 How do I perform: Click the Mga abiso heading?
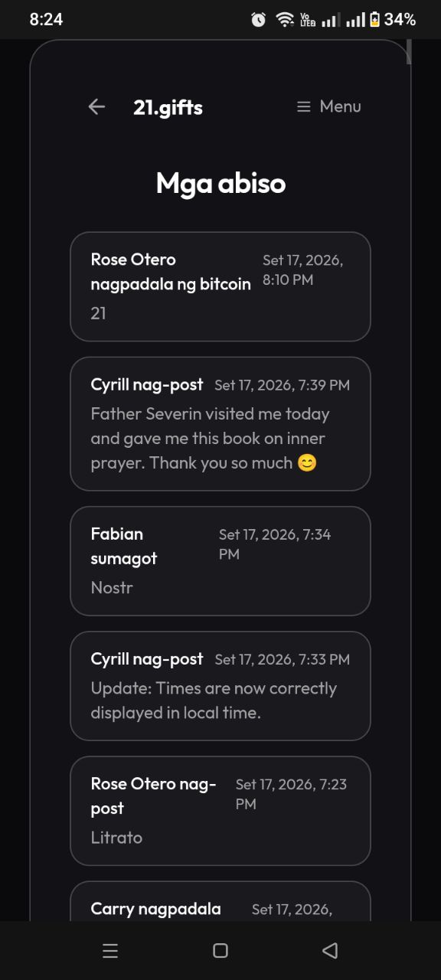220,184
